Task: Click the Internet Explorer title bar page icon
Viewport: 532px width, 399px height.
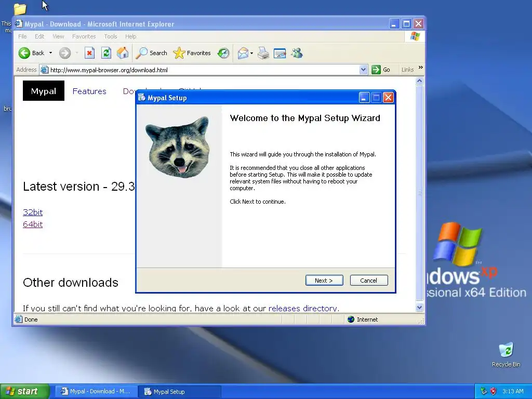Action: click(x=19, y=24)
